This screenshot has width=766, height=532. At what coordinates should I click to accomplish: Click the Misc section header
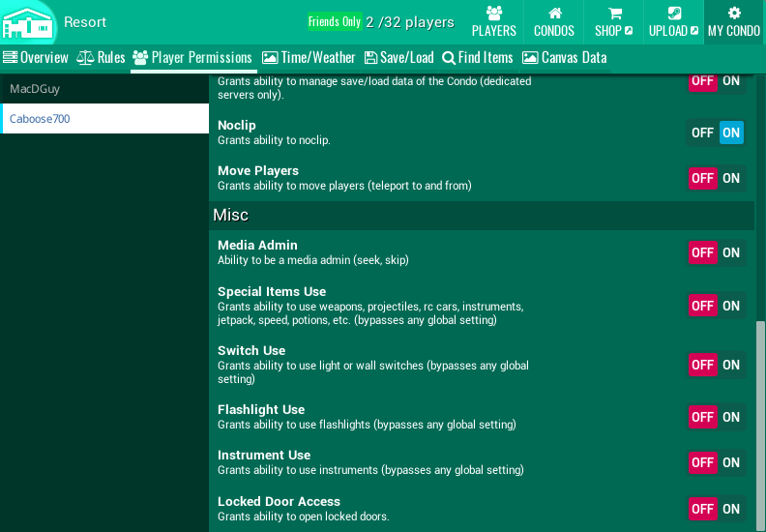pos(482,216)
